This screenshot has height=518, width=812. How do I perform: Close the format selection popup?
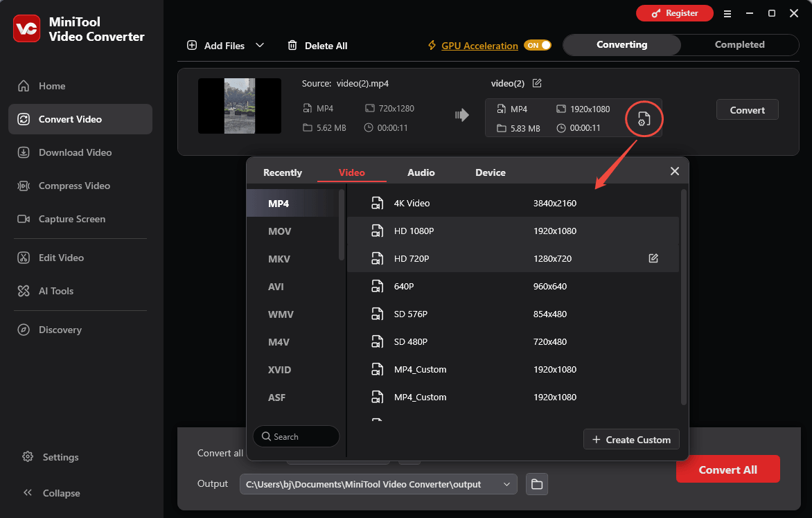coord(674,171)
